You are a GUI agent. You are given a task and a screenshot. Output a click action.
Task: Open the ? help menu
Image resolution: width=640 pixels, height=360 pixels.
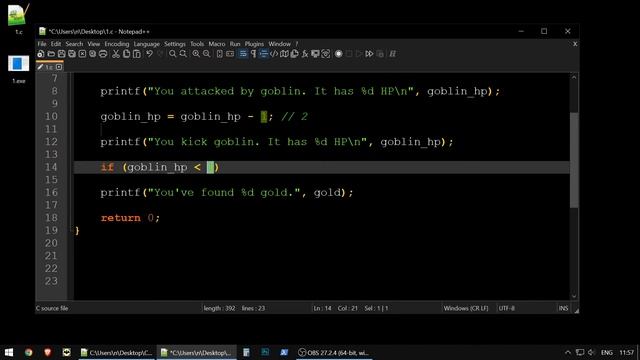297,44
